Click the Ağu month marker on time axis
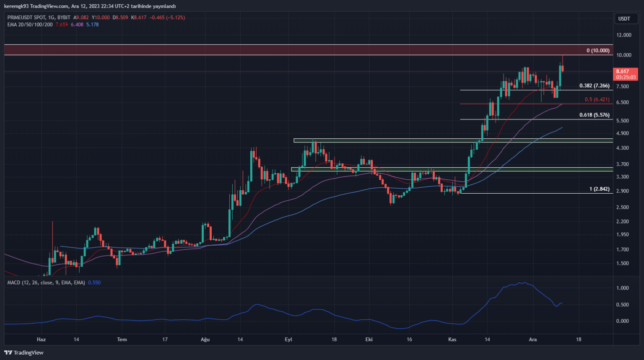Screen dimensions: 644x360 (205, 339)
